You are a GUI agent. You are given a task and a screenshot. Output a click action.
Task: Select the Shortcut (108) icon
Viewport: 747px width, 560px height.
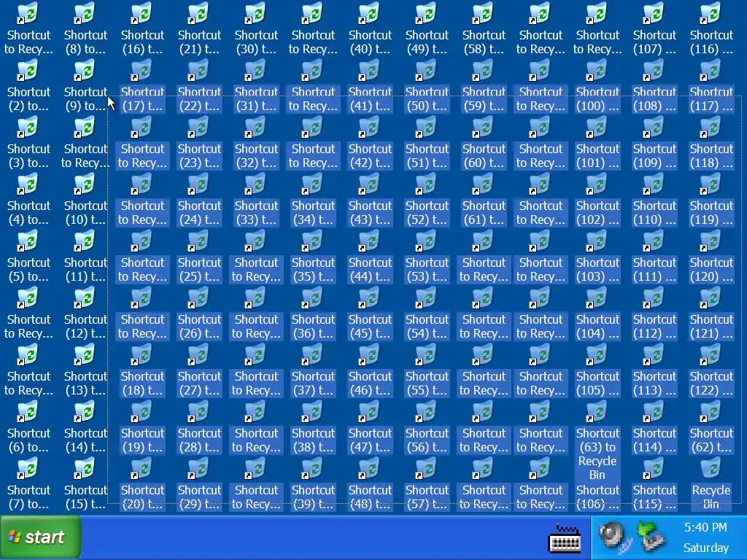pyautogui.click(x=654, y=70)
